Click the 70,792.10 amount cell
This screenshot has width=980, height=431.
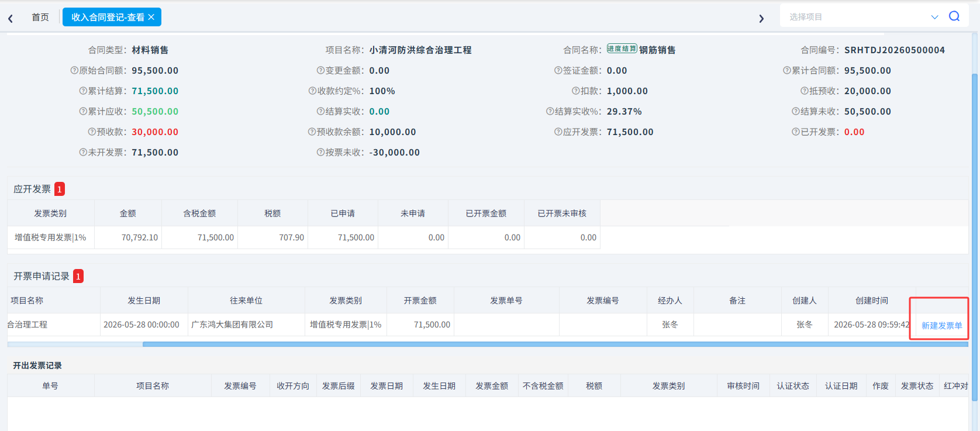pos(128,237)
